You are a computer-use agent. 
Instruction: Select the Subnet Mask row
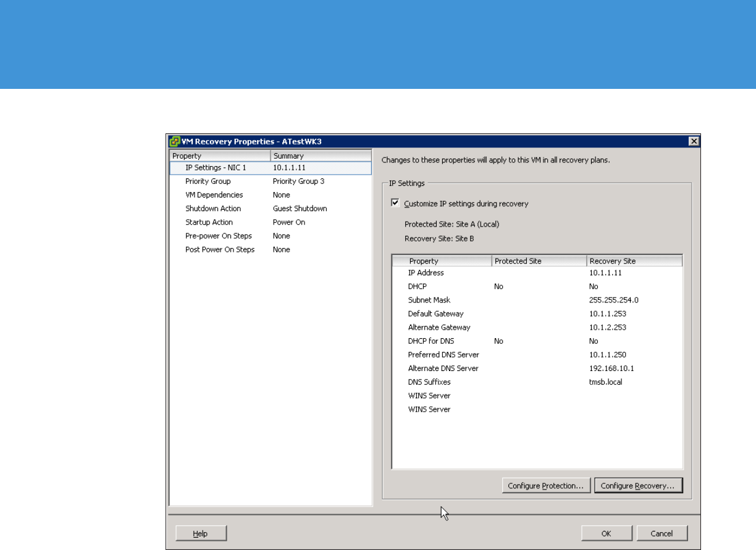click(x=537, y=300)
